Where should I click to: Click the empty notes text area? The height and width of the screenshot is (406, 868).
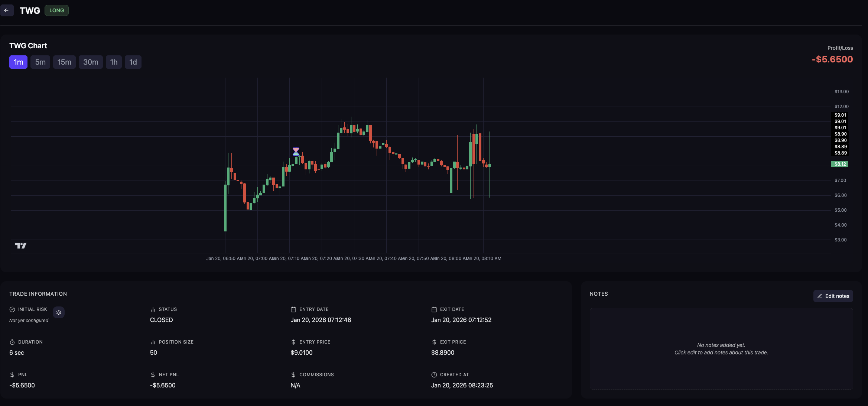721,348
